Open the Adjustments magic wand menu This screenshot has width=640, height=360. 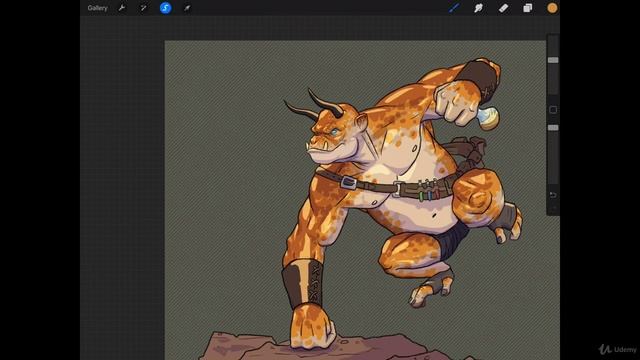click(x=143, y=8)
